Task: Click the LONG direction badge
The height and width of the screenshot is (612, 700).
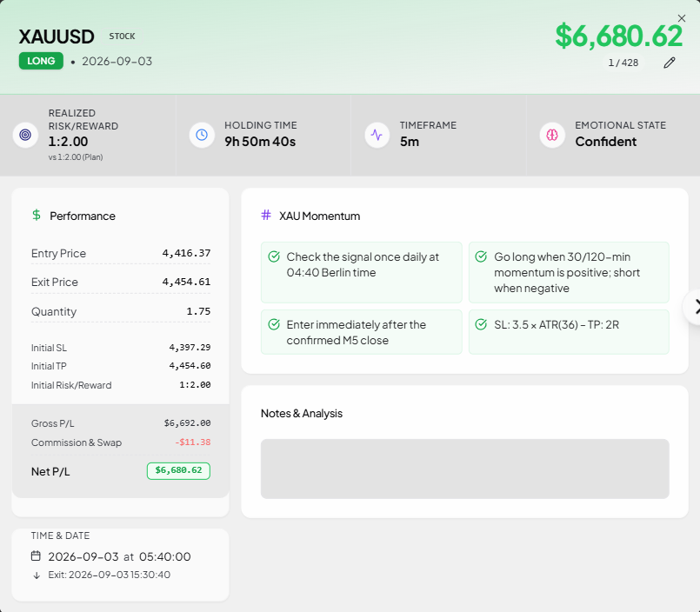Action: tap(41, 61)
